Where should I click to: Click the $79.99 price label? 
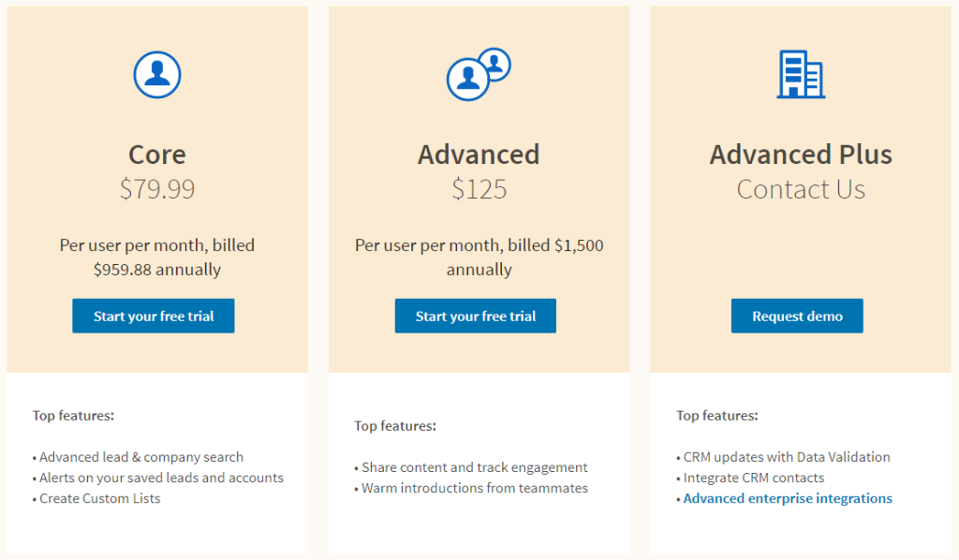coord(156,188)
